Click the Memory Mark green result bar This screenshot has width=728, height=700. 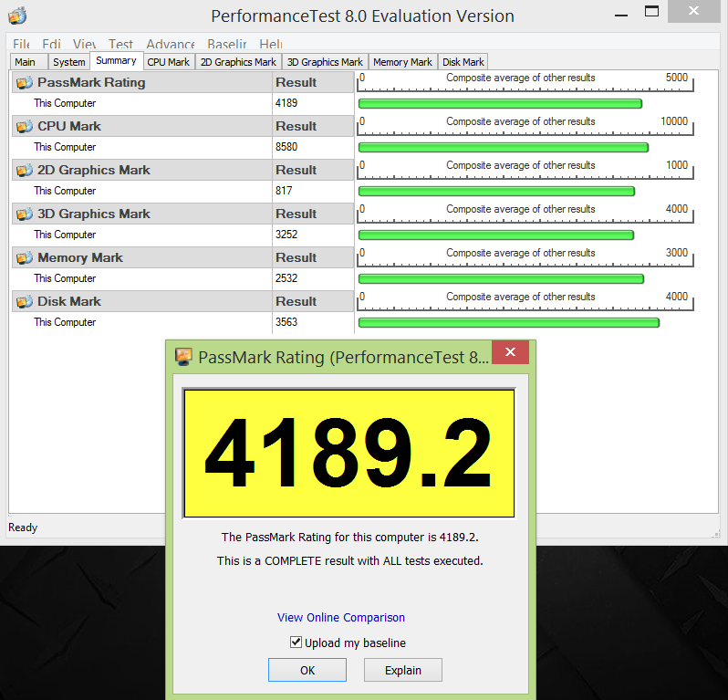click(x=501, y=278)
